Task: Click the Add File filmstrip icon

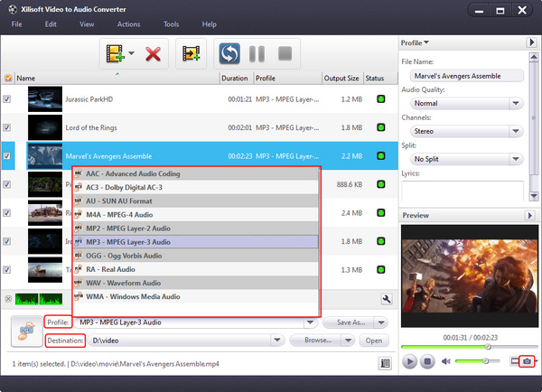Action: [x=115, y=53]
